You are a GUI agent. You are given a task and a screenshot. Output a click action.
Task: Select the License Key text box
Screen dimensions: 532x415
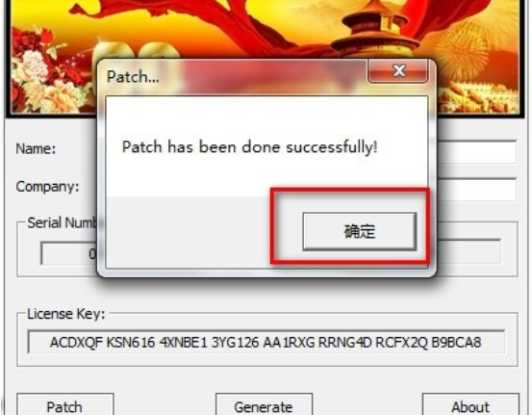[266, 342]
